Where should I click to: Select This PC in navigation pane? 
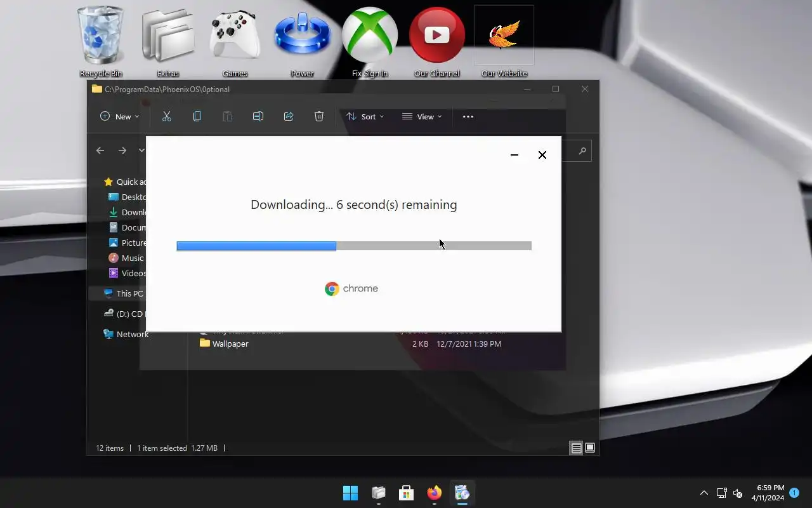click(124, 293)
